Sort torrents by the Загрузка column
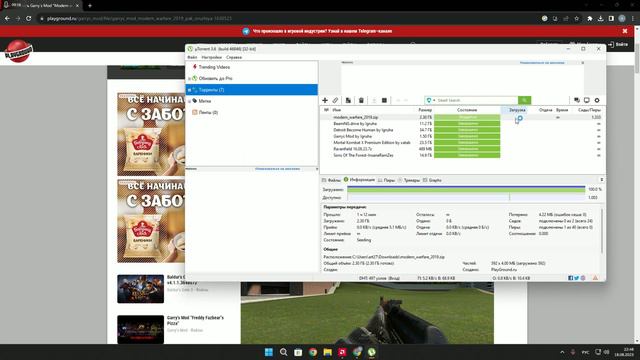The width and height of the screenshot is (640, 360). coord(517,110)
